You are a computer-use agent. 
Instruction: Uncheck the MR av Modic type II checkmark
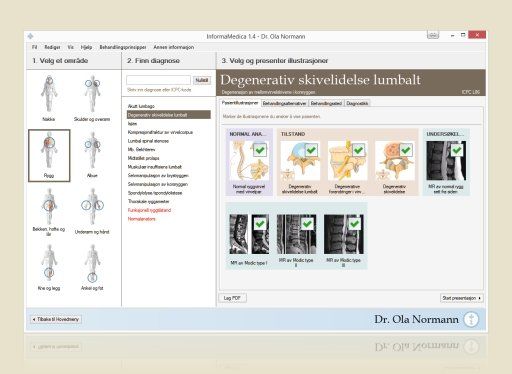307,224
